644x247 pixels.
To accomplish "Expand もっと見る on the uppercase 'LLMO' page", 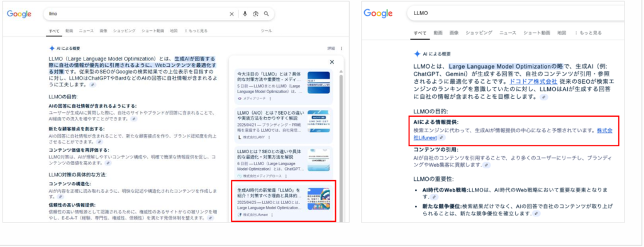I will [x=588, y=33].
